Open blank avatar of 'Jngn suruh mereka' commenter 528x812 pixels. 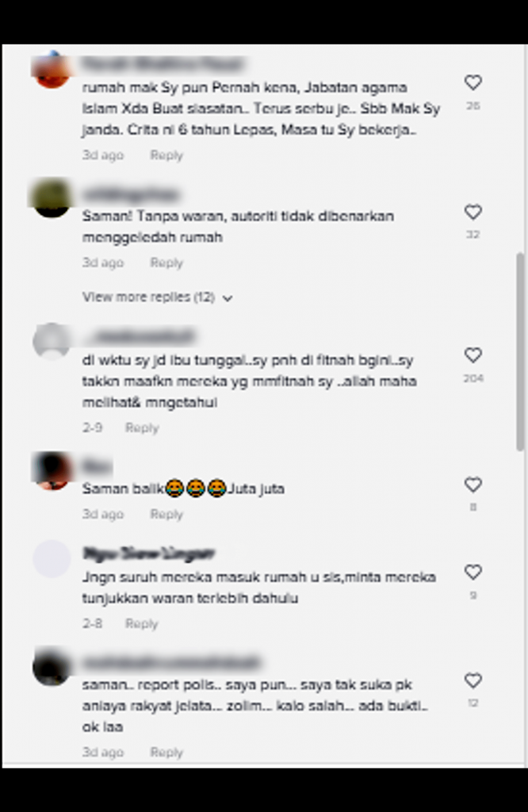click(x=52, y=559)
